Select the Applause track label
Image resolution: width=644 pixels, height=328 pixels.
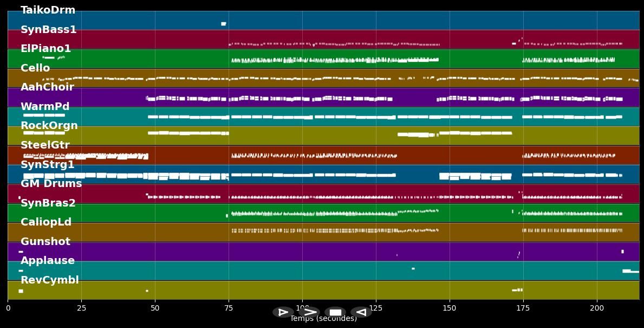(x=48, y=261)
